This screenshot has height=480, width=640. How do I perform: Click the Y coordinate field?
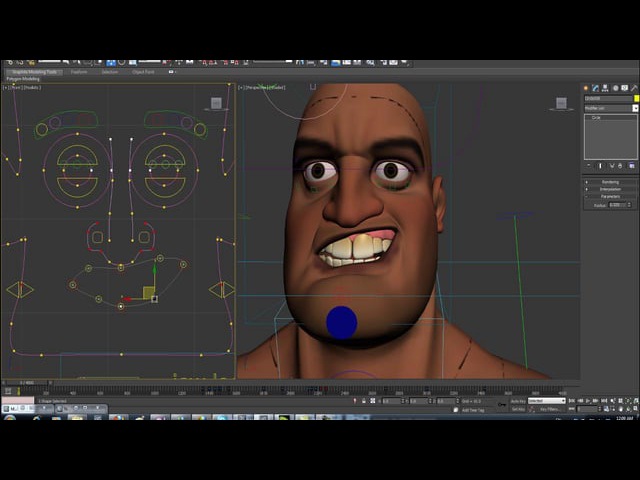(418, 401)
